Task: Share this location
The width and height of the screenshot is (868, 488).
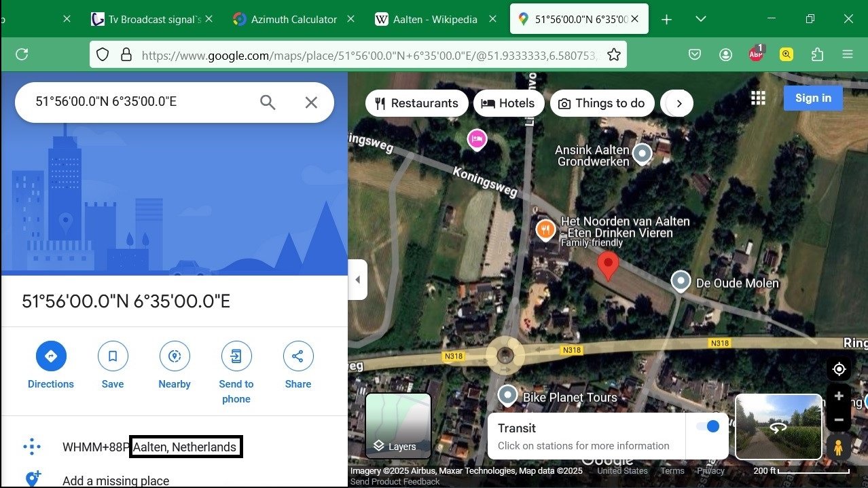Action: 298,365
